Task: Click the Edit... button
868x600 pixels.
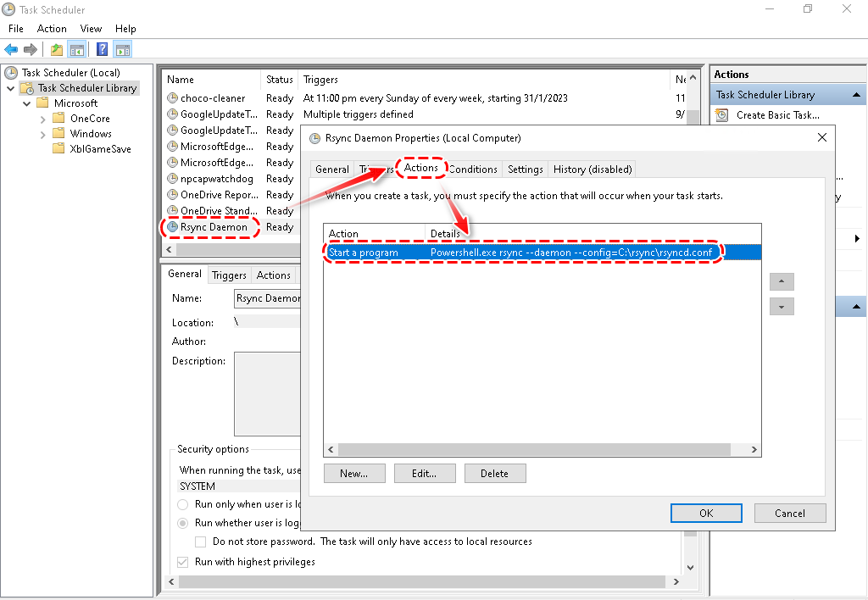Action: [424, 474]
